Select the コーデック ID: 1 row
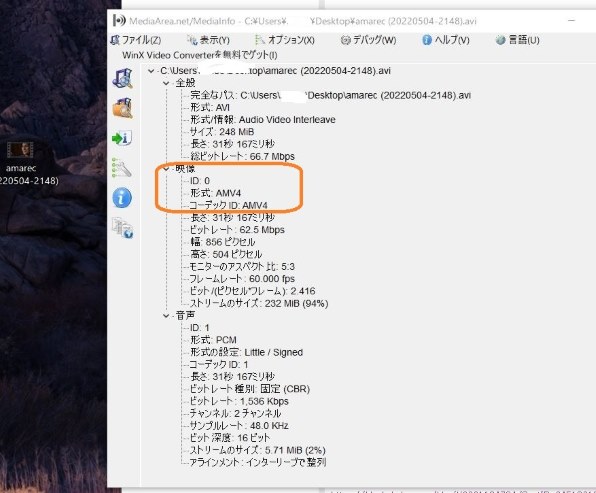The width and height of the screenshot is (596, 493). pyautogui.click(x=219, y=365)
